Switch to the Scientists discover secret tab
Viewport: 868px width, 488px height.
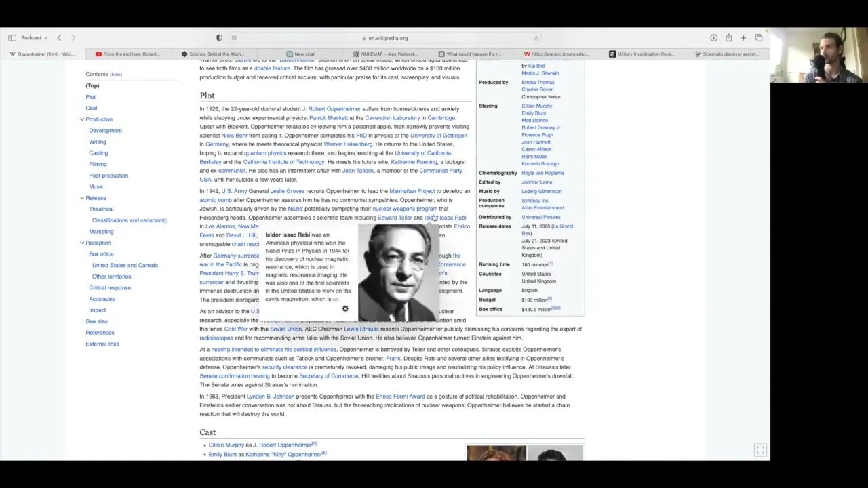[726, 54]
